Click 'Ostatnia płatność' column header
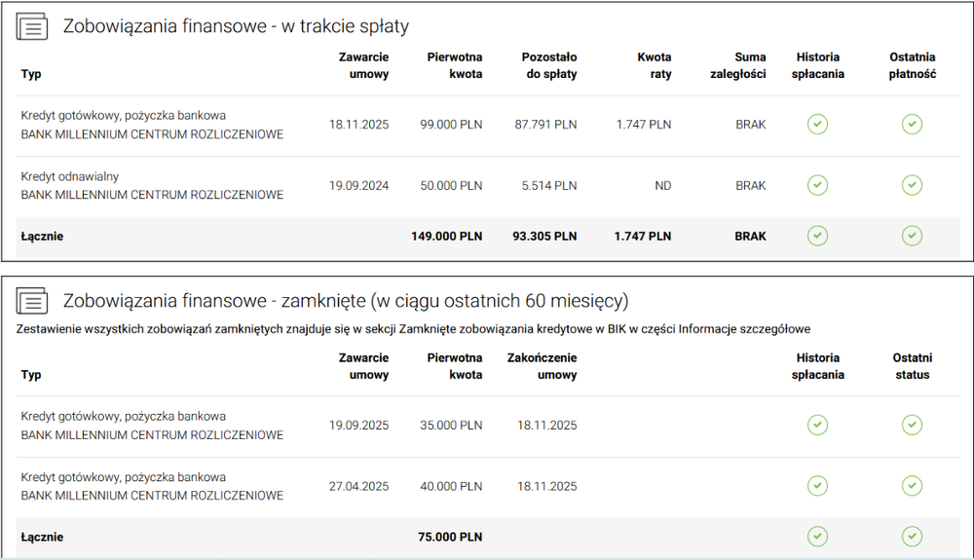 tap(912, 65)
